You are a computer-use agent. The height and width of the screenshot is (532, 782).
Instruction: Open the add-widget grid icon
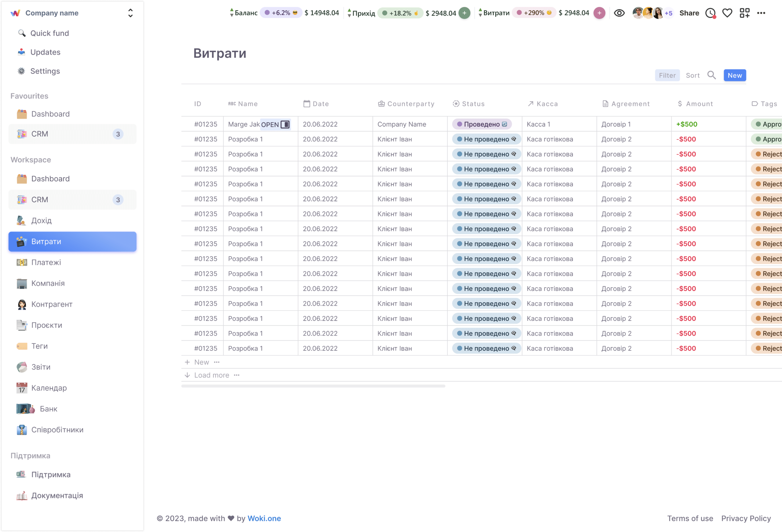pyautogui.click(x=745, y=13)
